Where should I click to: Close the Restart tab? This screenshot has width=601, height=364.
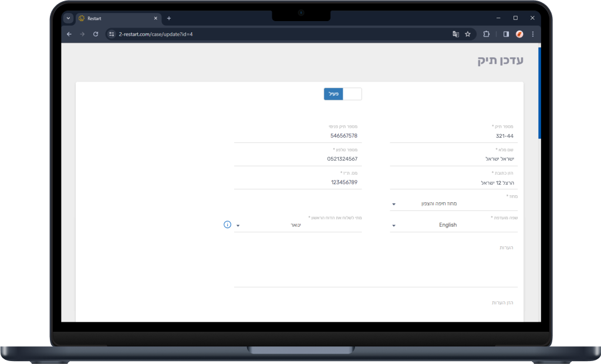coord(156,18)
